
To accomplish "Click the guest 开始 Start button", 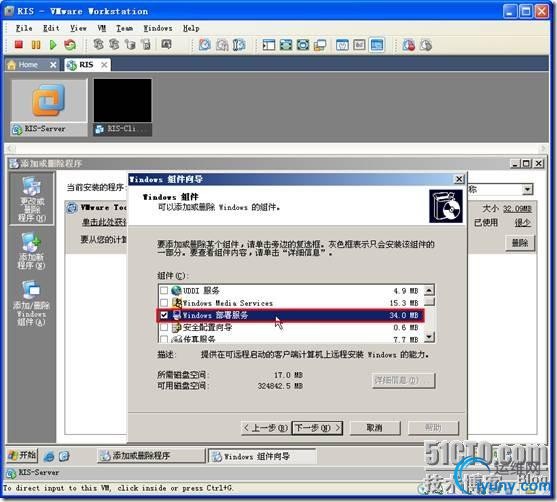I will (x=22, y=455).
